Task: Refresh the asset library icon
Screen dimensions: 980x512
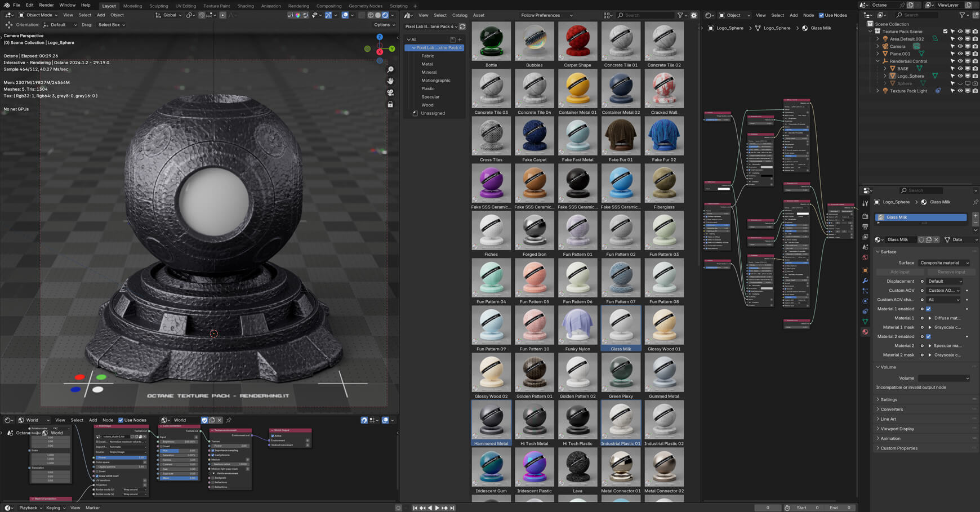Action: point(462,26)
